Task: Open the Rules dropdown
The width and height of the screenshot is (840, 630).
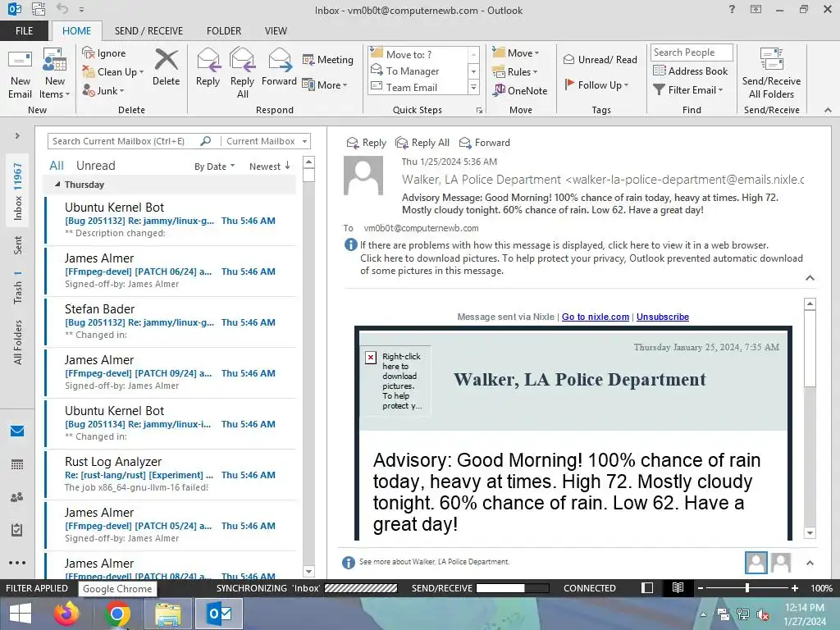Action: (515, 72)
